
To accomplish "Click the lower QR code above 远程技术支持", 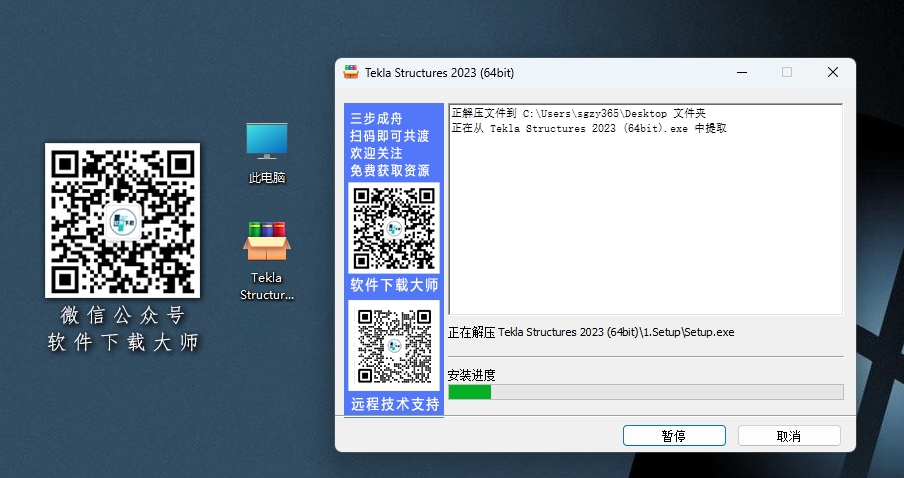I will point(394,345).
